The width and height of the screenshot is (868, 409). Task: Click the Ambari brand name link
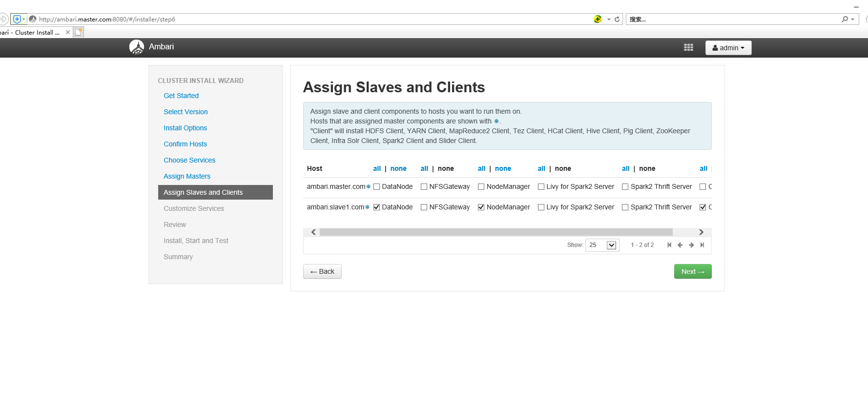pos(161,47)
